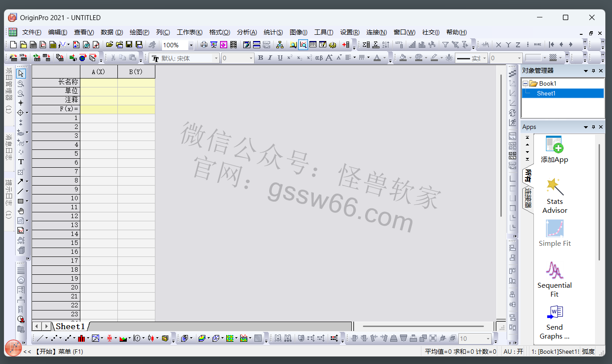
Task: Click the Greek symbol αβ icon
Action: (319, 58)
